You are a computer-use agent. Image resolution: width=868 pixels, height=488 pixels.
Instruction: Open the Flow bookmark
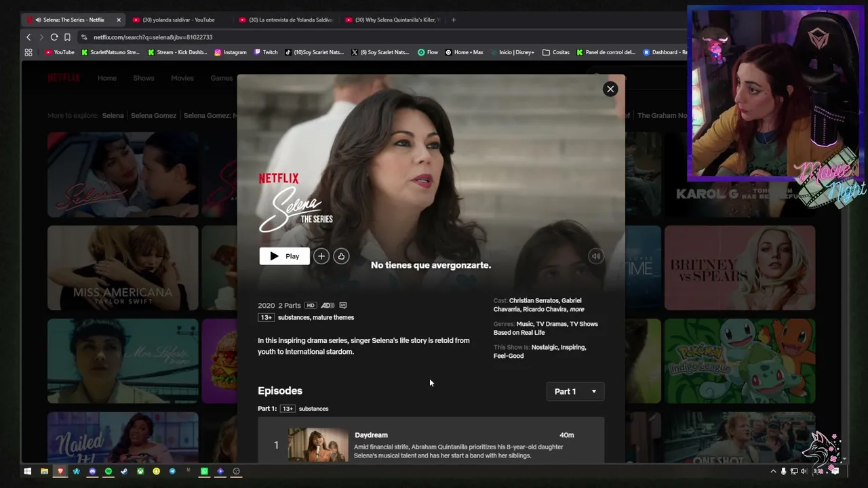(x=428, y=52)
